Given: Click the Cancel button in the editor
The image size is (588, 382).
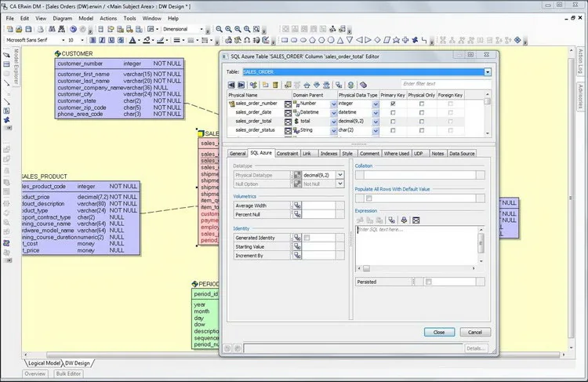Looking at the screenshot, I should click(475, 333).
